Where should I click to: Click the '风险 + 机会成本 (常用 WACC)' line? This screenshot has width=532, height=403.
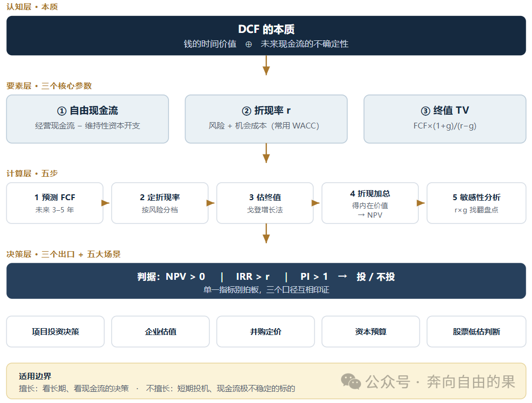pyautogui.click(x=264, y=126)
